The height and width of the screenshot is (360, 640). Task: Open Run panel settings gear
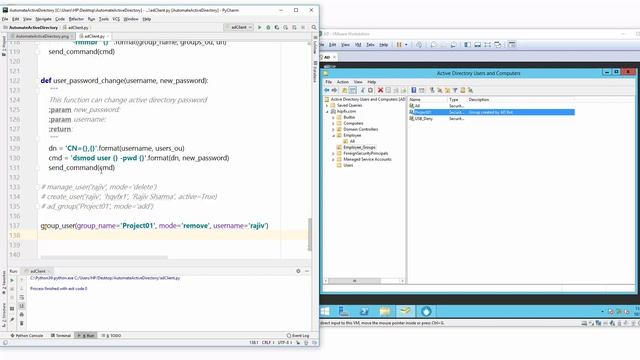pos(298,271)
